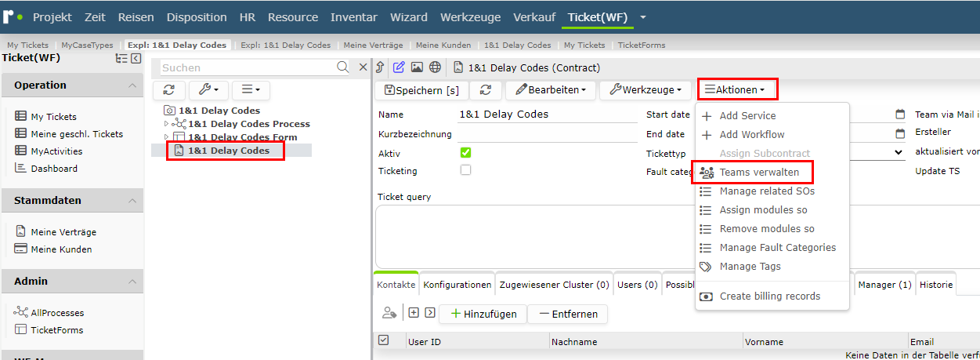
Task: Open Meine Kunden under Stammdaten
Action: pyautogui.click(x=53, y=249)
